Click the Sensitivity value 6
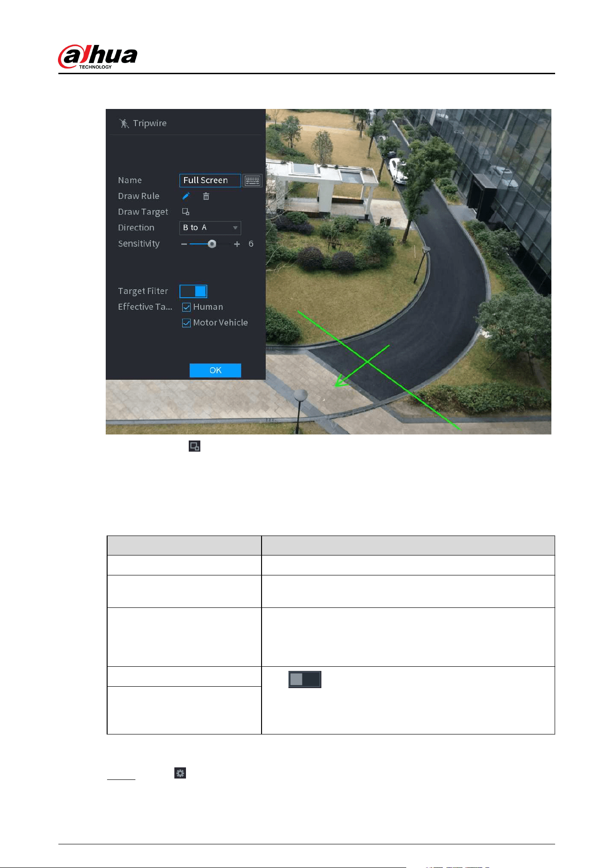The width and height of the screenshot is (614, 868). click(x=251, y=244)
